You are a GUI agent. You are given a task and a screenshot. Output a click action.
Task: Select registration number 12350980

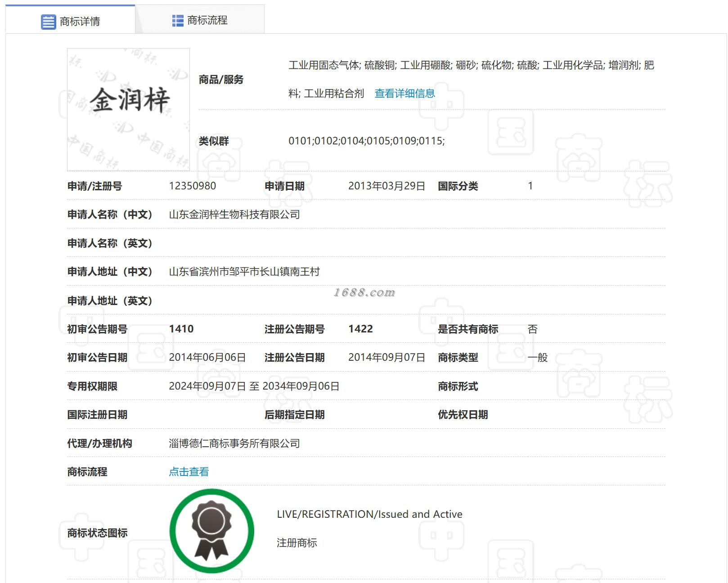click(x=193, y=186)
